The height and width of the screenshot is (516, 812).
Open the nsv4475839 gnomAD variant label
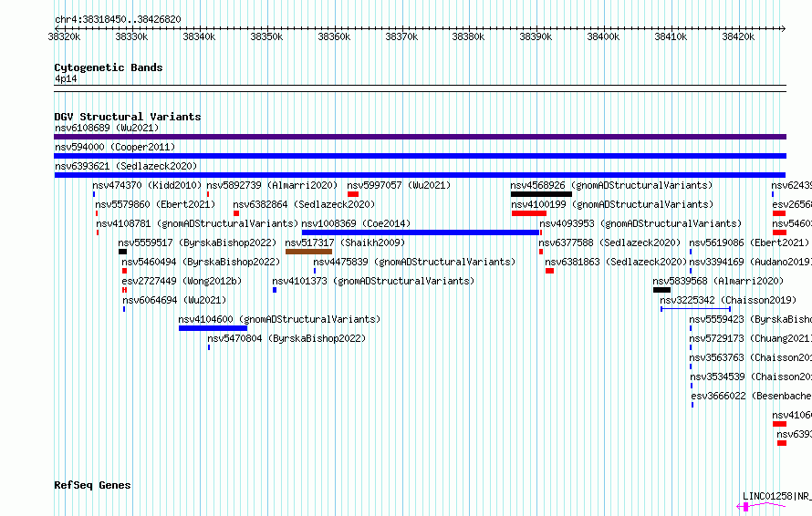coord(414,262)
